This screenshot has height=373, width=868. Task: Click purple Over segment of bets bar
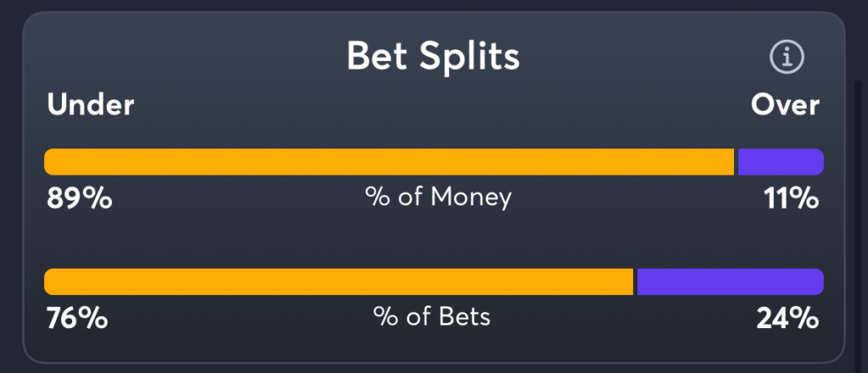[731, 281]
